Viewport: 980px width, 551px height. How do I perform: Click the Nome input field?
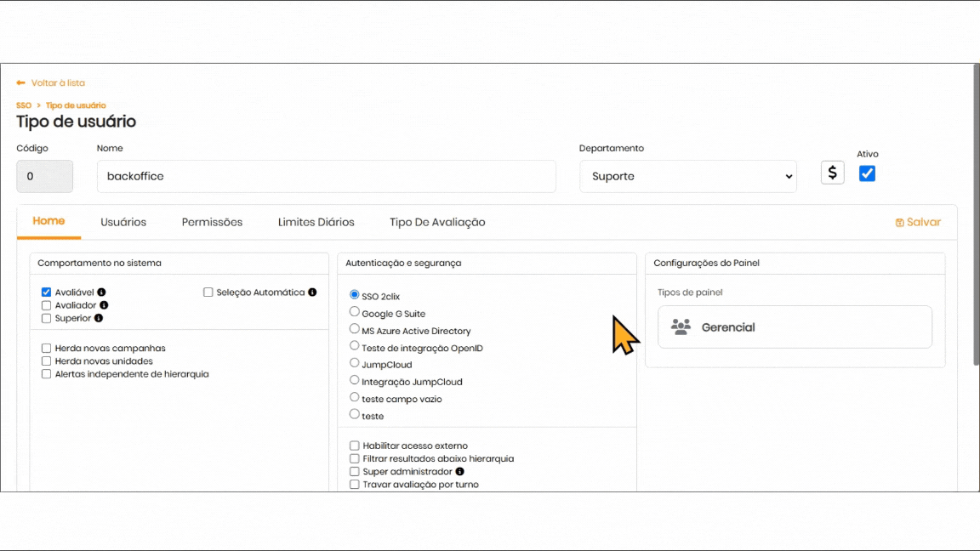click(326, 176)
